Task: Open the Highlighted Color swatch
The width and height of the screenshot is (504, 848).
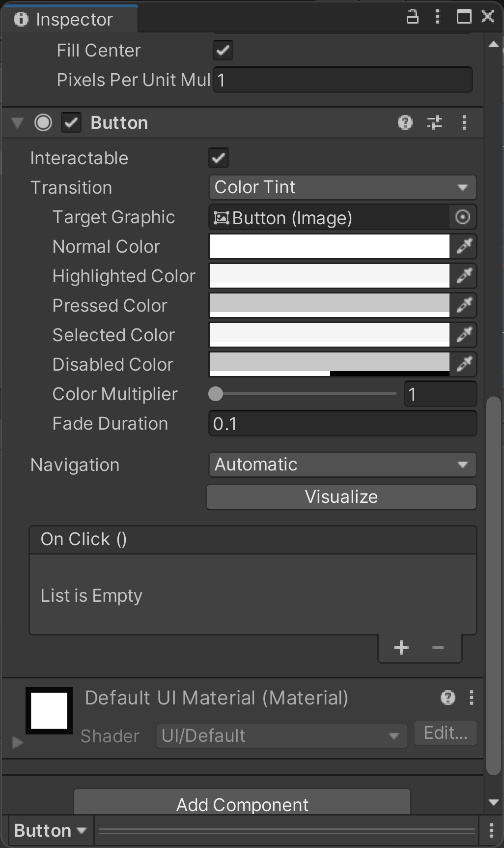Action: (x=329, y=276)
